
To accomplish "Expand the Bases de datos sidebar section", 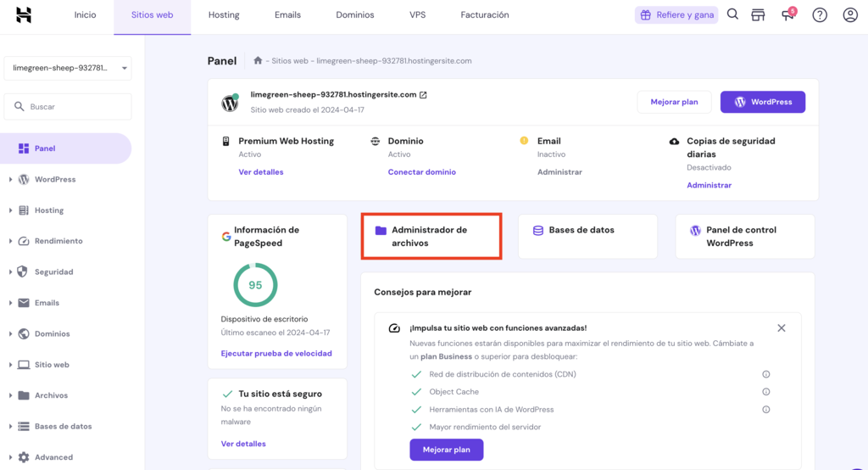I will click(x=11, y=427).
